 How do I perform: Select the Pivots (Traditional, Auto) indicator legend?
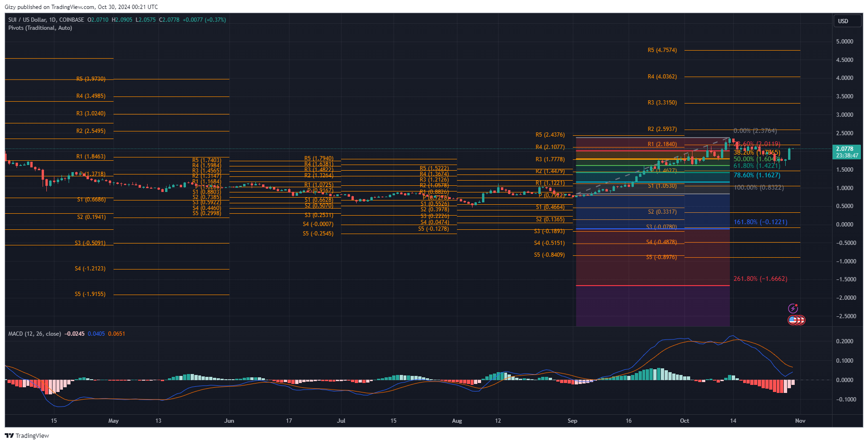coord(40,28)
